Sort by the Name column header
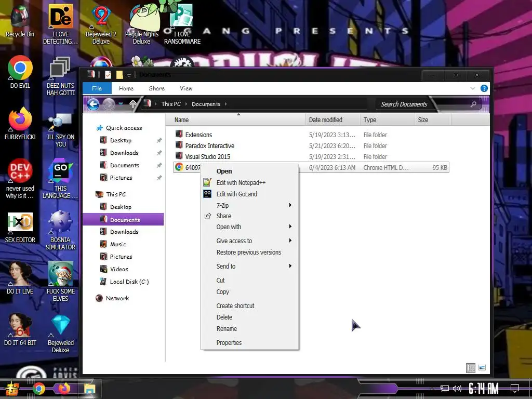 pyautogui.click(x=236, y=120)
